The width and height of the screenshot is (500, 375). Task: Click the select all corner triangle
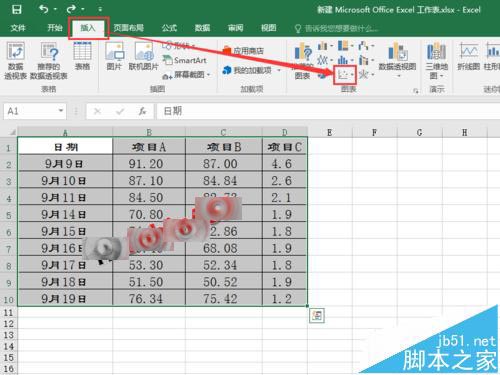(x=12, y=132)
